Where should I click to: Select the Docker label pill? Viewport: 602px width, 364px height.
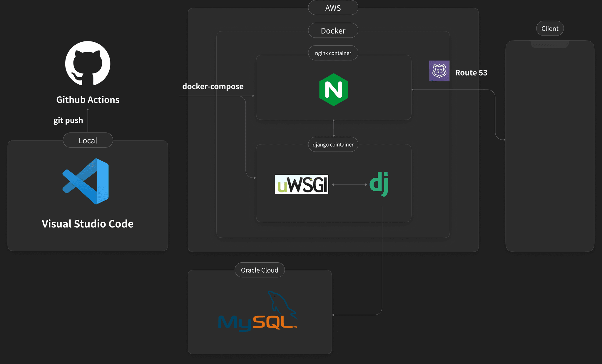pyautogui.click(x=333, y=31)
